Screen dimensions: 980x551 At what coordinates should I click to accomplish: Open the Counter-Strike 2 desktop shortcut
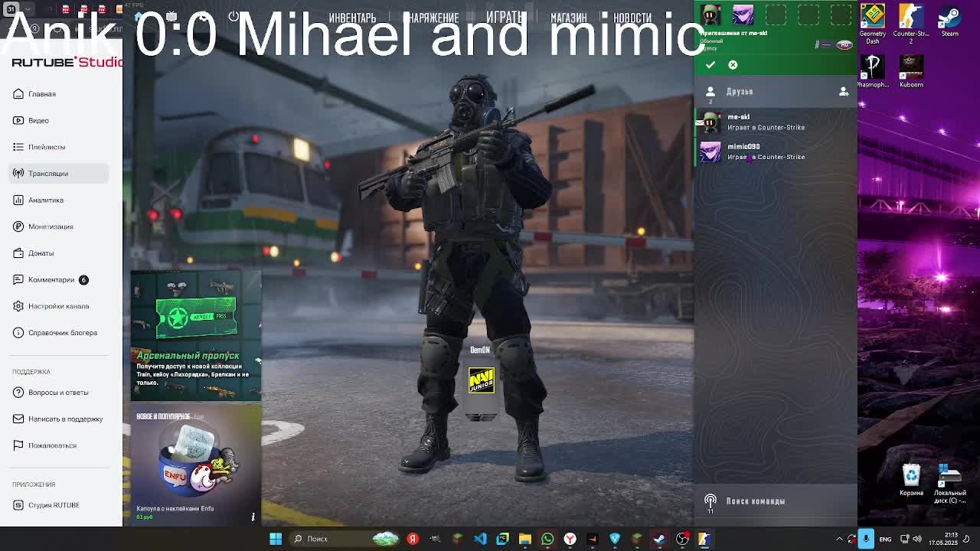tap(911, 24)
